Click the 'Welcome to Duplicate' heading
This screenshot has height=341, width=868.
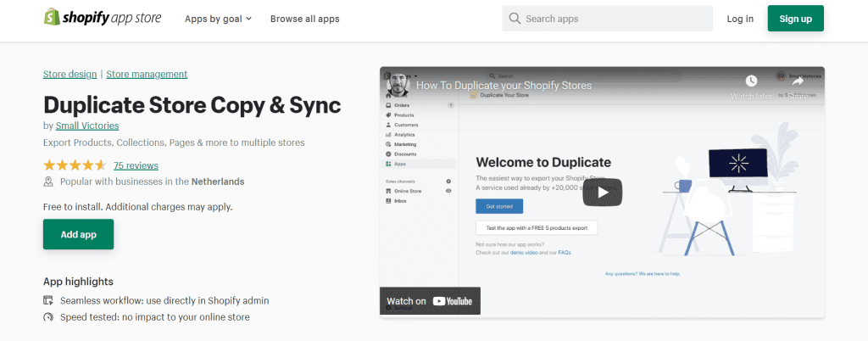click(543, 162)
